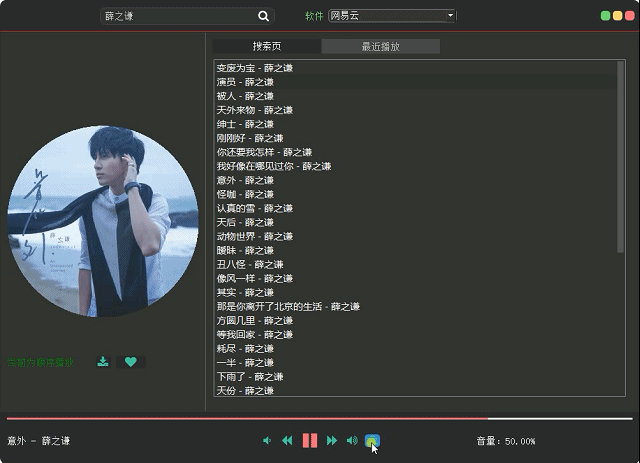Switch to the 最近播放 tab
640x463 pixels.
pos(380,47)
